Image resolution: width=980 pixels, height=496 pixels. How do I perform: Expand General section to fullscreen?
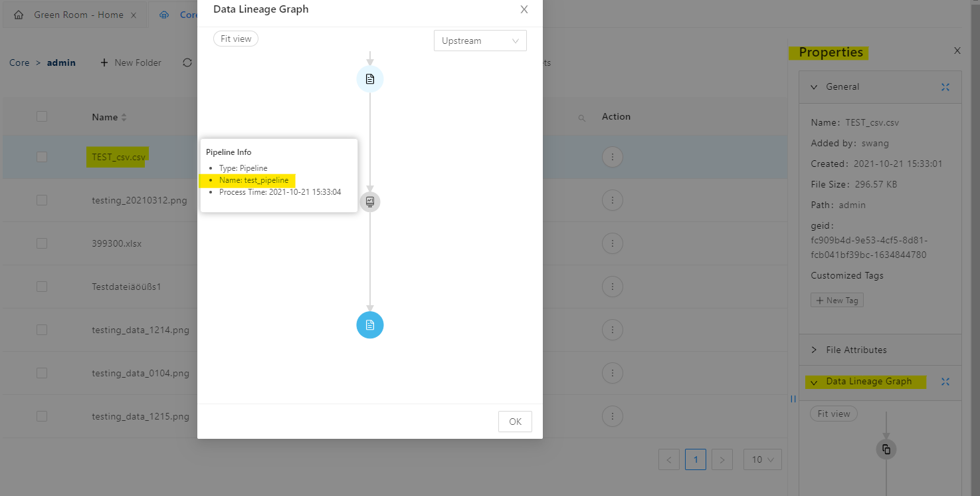945,87
